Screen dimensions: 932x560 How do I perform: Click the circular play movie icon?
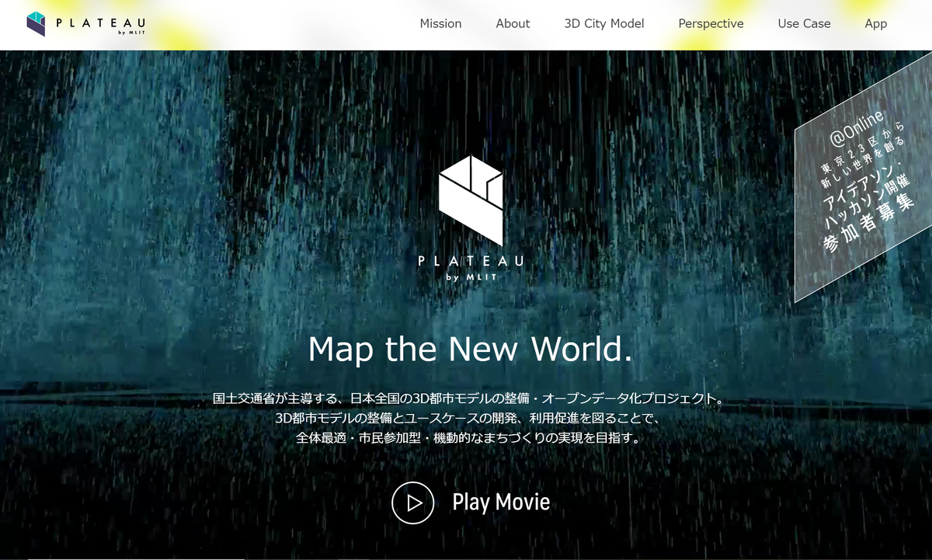point(412,503)
